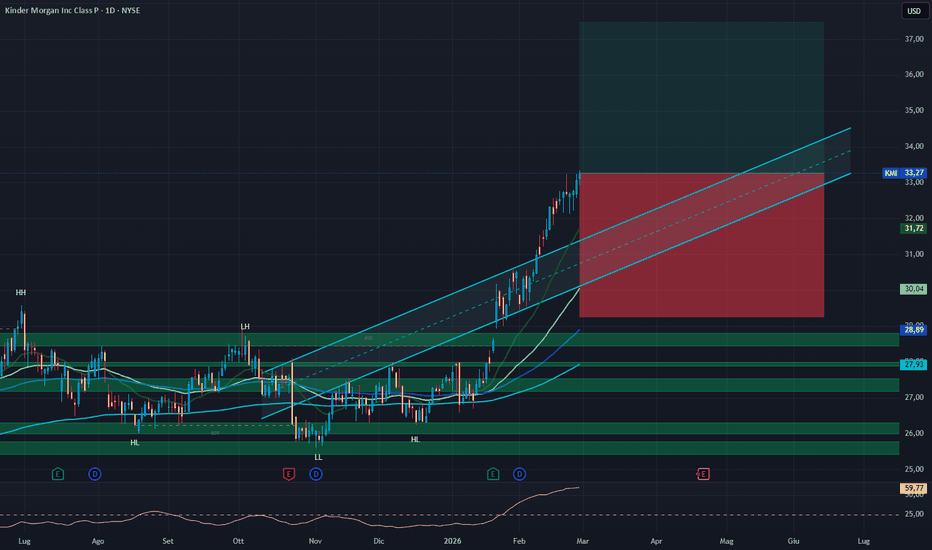Open the USD currency selector
Image resolution: width=932 pixels, height=550 pixels.
pos(914,11)
